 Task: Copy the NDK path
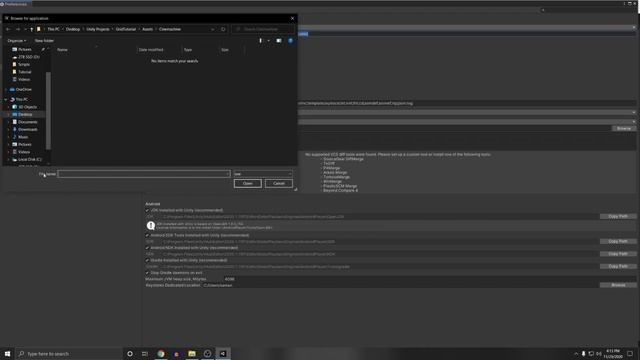point(618,254)
